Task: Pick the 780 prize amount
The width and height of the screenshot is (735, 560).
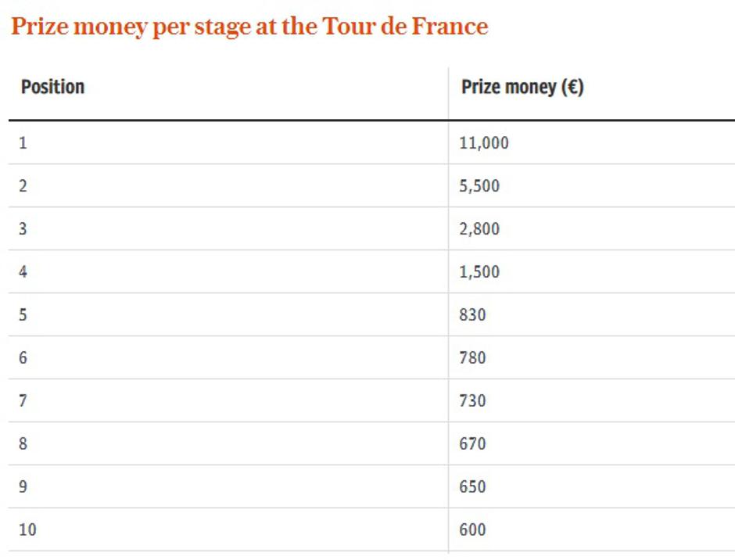Action: (x=472, y=358)
